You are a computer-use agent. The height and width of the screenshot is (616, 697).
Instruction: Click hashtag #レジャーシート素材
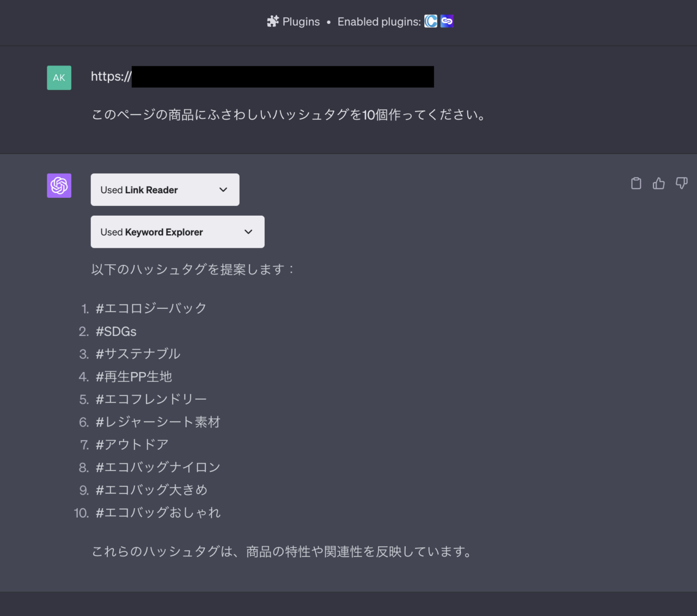(x=158, y=422)
